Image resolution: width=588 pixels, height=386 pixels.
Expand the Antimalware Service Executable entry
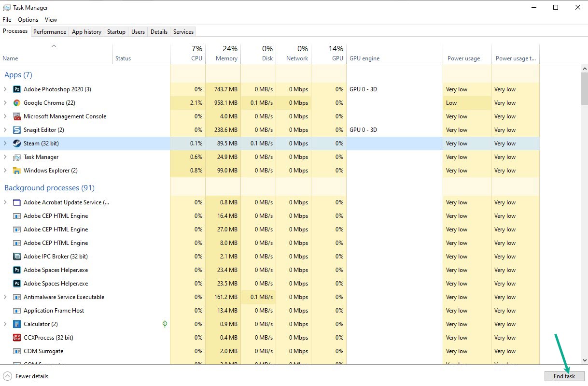(x=5, y=297)
